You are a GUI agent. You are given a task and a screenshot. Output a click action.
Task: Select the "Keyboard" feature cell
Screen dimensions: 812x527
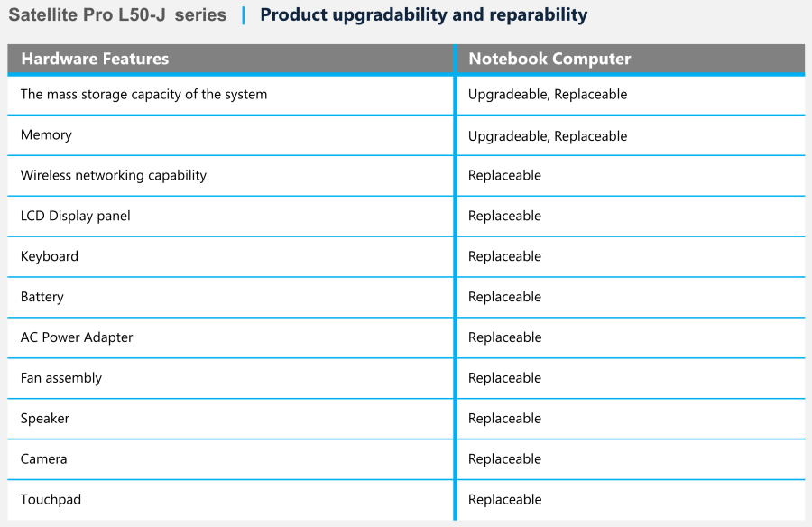coord(50,257)
